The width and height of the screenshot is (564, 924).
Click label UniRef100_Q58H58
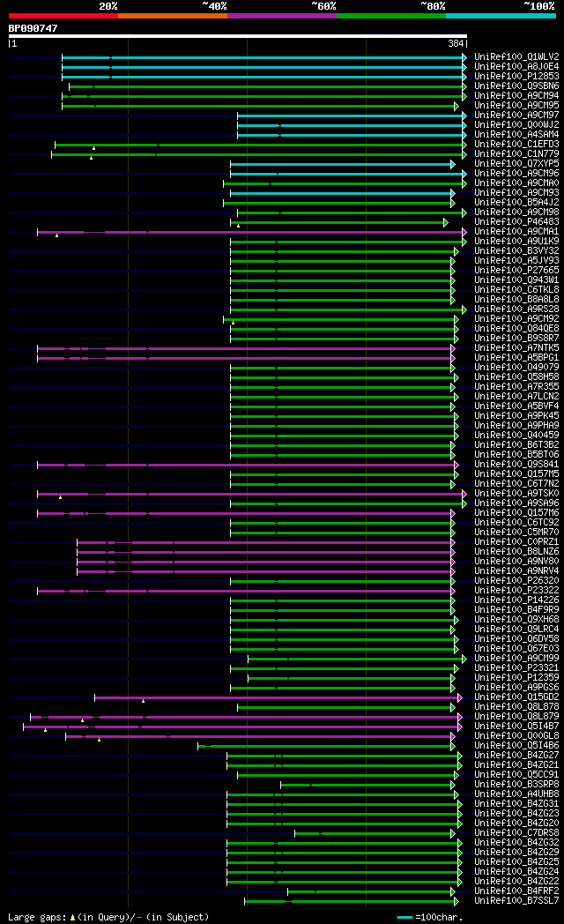[x=516, y=377]
